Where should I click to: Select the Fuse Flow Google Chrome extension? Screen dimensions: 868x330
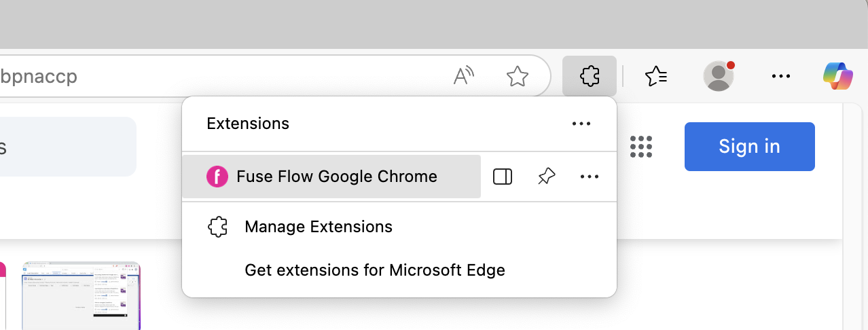click(x=336, y=177)
